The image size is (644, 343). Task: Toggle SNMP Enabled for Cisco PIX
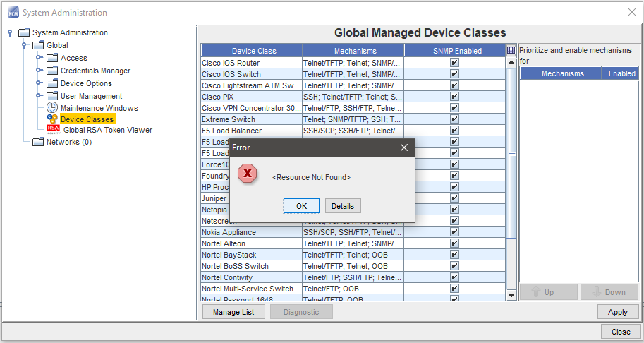(x=454, y=97)
